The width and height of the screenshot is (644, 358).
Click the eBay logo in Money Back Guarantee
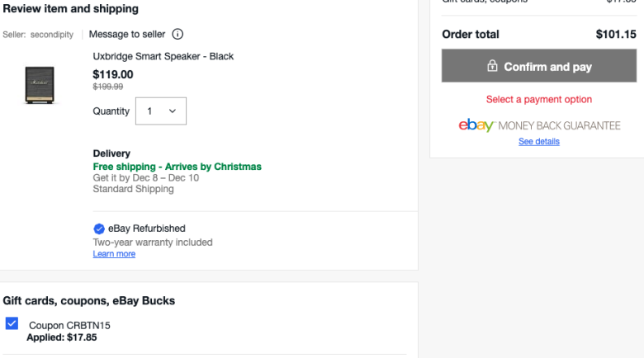(476, 125)
